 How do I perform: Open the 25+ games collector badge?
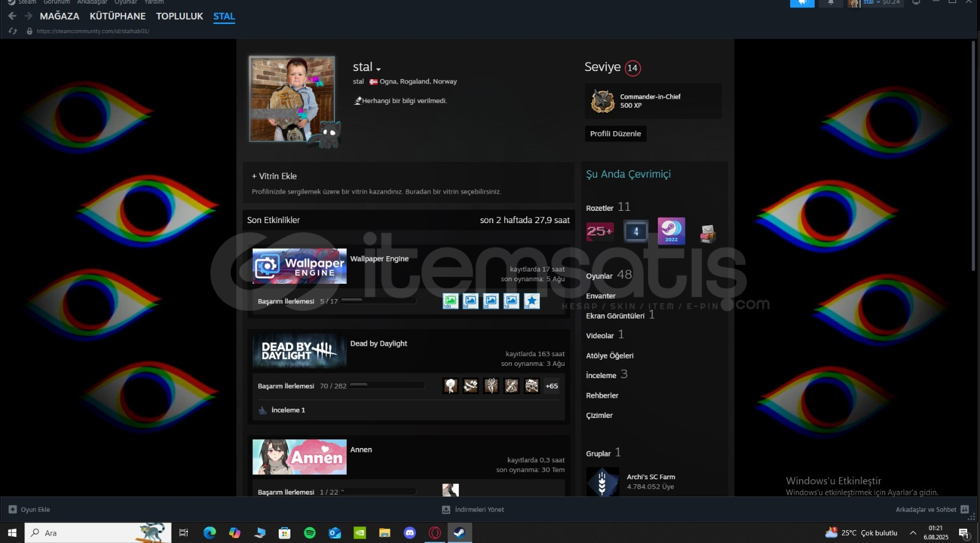click(x=600, y=231)
